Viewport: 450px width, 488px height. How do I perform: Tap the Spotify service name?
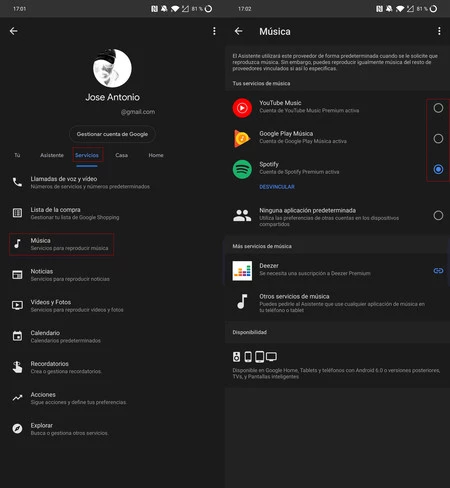point(269,164)
